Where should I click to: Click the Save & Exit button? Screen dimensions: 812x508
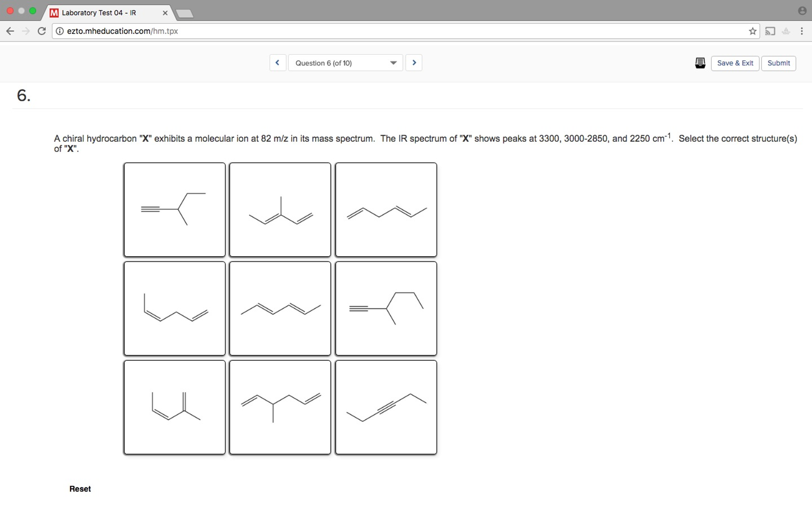734,63
